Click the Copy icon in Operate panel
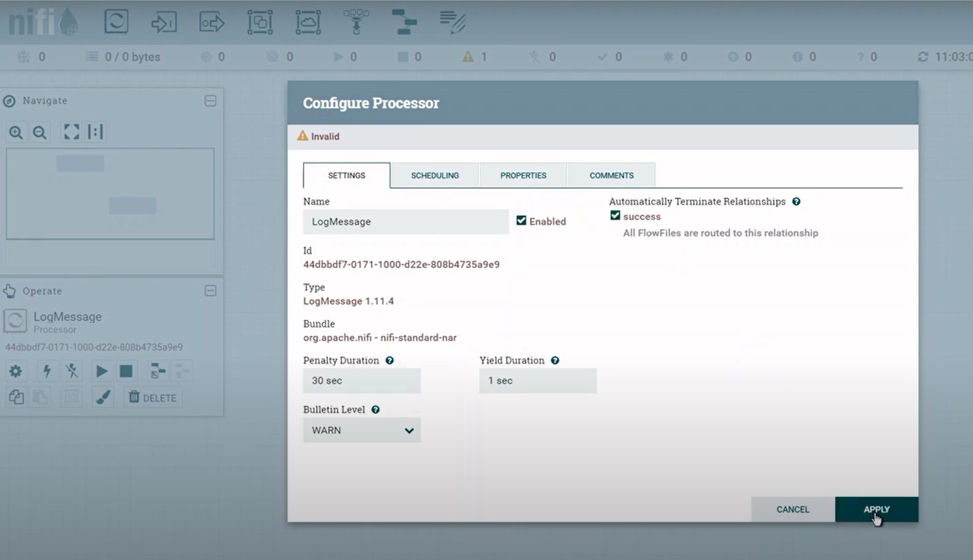This screenshot has width=973, height=560. click(x=16, y=397)
